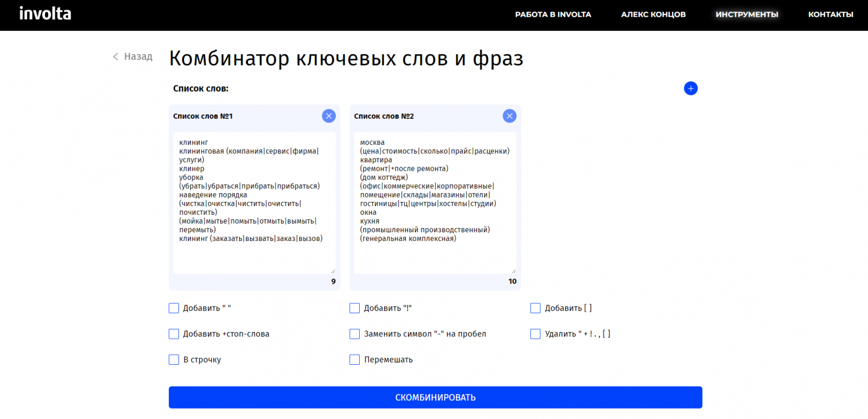Click the line count 9 under list №1
868x419 pixels.
[333, 281]
